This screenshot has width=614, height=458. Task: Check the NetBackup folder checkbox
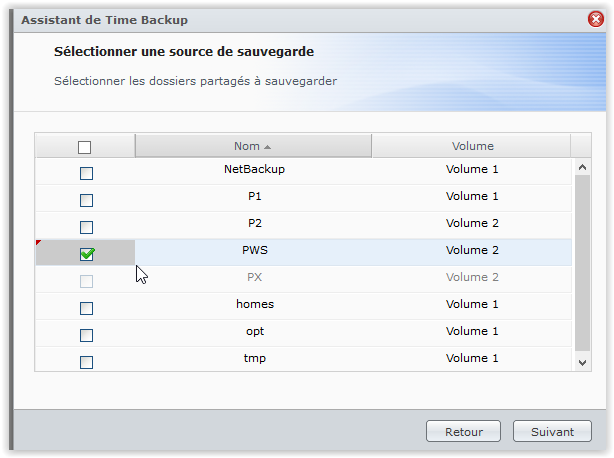[86, 173]
